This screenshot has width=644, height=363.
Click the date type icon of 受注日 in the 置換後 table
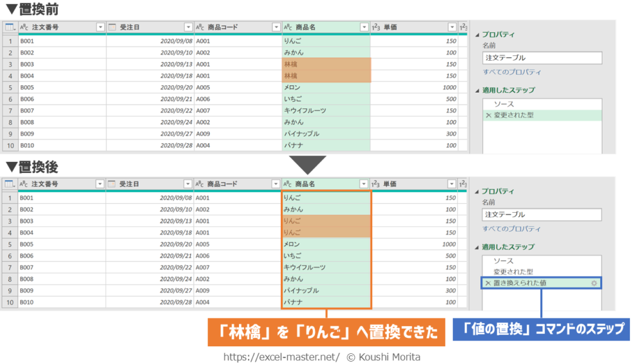112,184
